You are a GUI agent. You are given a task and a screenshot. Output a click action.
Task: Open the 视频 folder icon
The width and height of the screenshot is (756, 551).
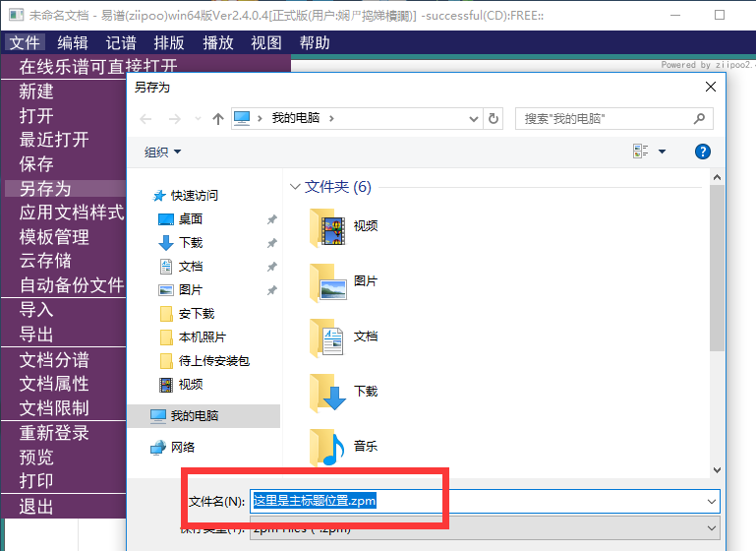pos(327,226)
